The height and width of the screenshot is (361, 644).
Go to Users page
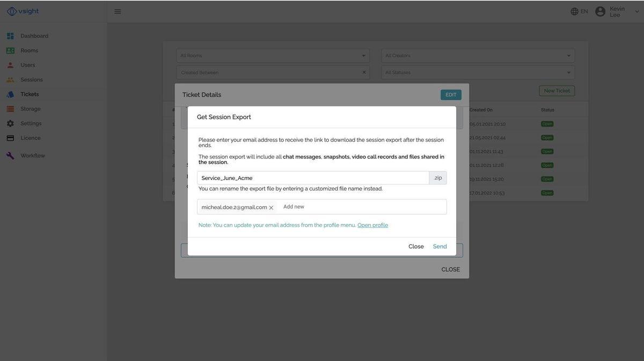tap(28, 65)
